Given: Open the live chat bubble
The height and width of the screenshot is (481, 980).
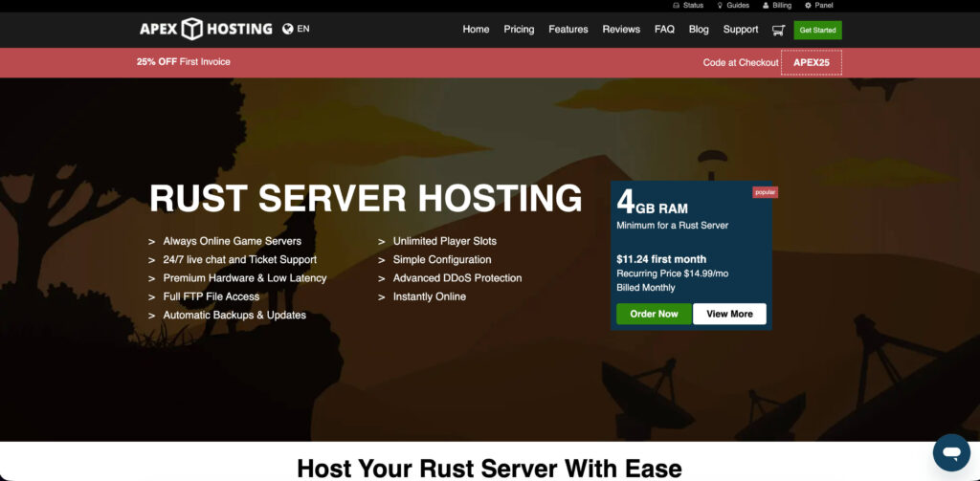Looking at the screenshot, I should tap(951, 452).
